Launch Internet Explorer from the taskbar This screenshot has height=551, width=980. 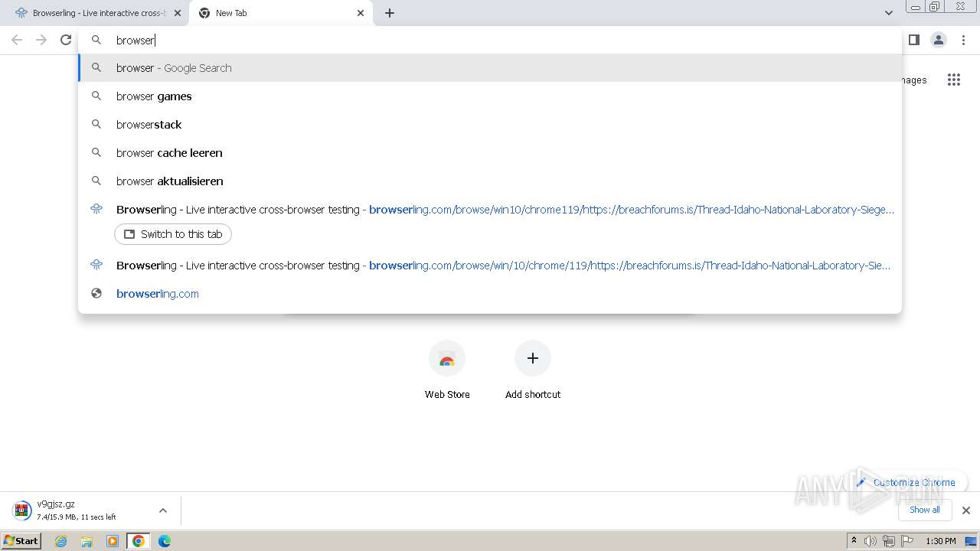pyautogui.click(x=61, y=541)
